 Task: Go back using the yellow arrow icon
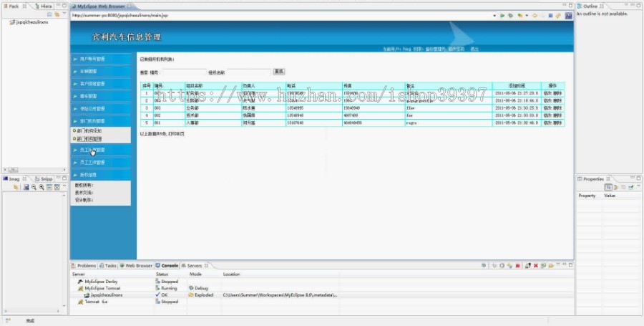[535, 16]
